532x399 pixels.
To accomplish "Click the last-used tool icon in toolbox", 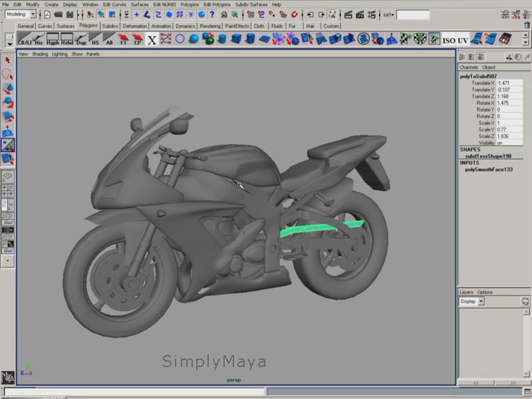I will [7, 159].
